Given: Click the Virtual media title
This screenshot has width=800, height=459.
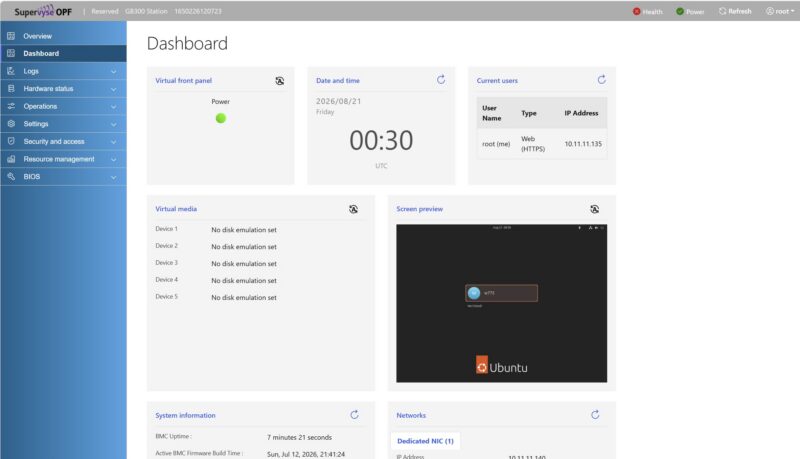Looking at the screenshot, I should 176,209.
